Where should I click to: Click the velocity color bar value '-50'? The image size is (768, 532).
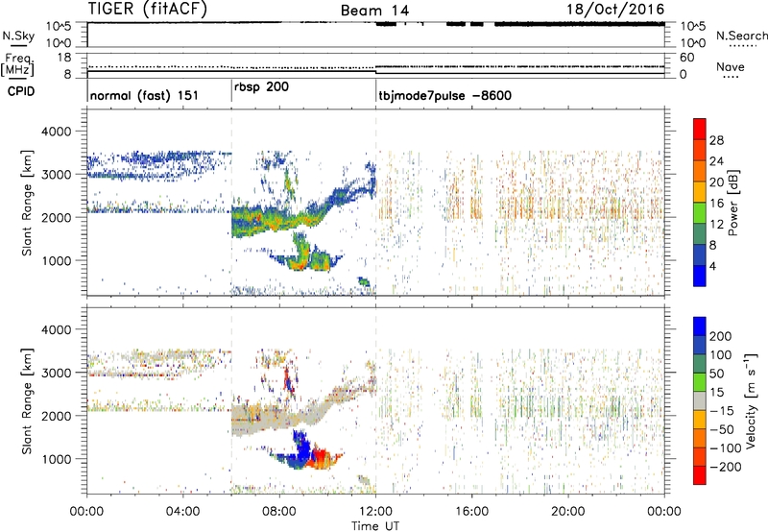[723, 429]
